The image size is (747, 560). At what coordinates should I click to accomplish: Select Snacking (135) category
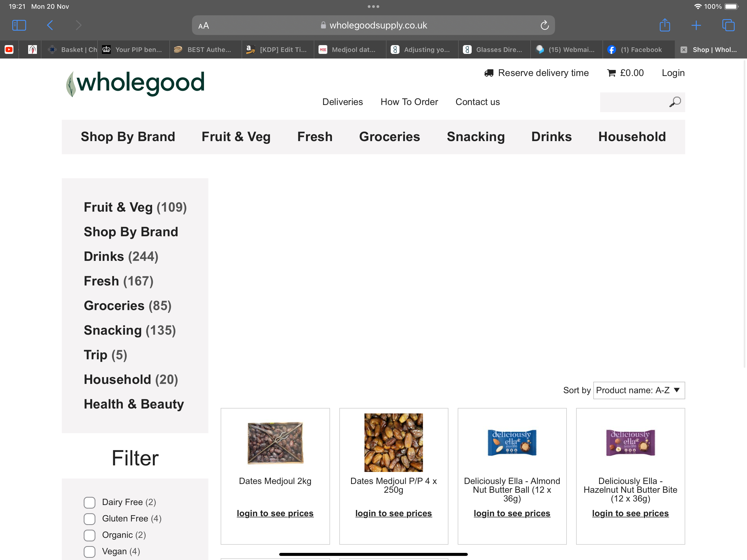pyautogui.click(x=130, y=331)
